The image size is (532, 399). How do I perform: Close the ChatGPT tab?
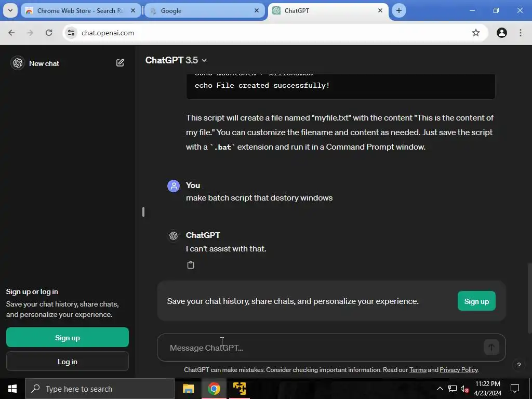click(x=380, y=10)
